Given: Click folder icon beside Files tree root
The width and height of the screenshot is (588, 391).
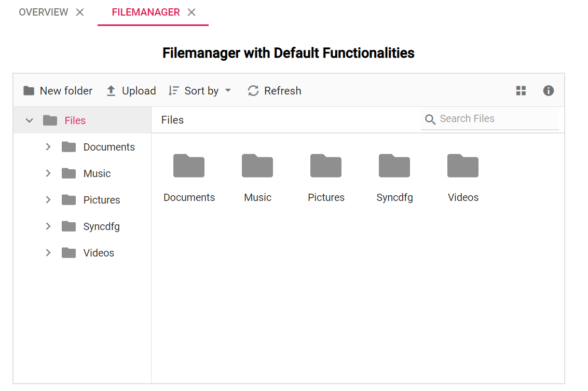Looking at the screenshot, I should click(x=50, y=120).
